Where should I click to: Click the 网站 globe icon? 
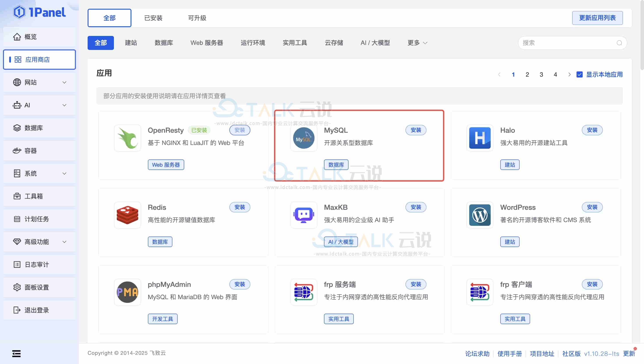coord(17,82)
